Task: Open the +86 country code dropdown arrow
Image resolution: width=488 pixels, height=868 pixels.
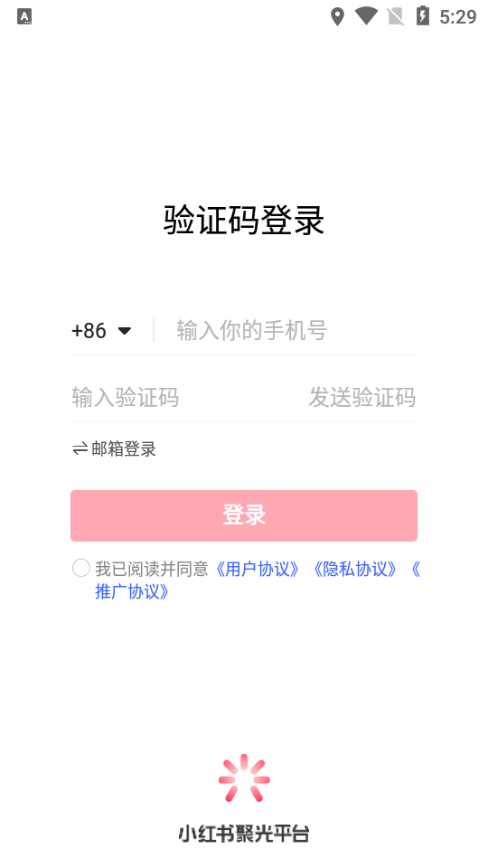Action: (125, 331)
